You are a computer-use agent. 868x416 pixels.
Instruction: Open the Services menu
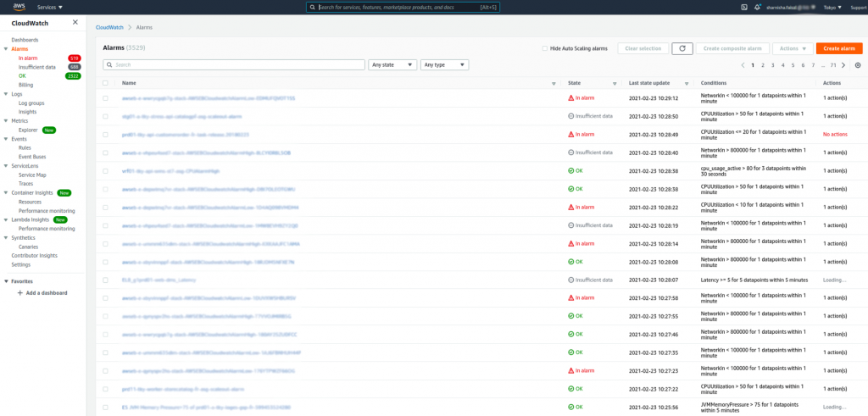coord(50,7)
